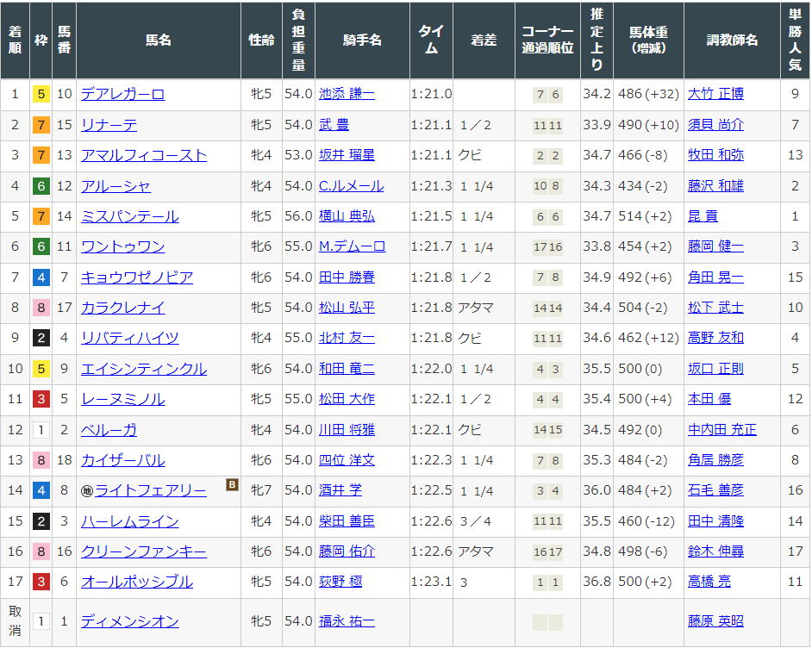
Task: Click horse name ベルーガ
Action: pyautogui.click(x=109, y=430)
